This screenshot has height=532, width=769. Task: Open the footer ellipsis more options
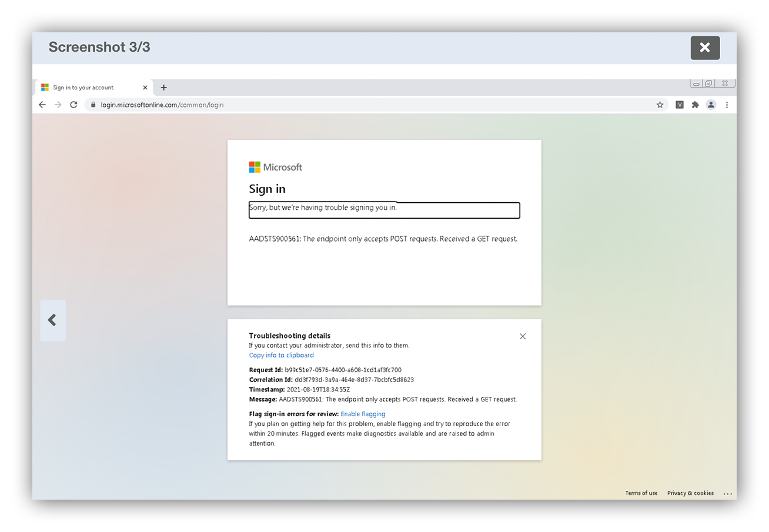(728, 494)
